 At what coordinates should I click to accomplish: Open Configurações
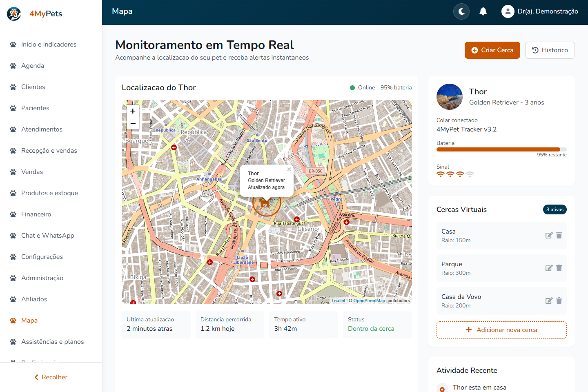tap(51, 257)
